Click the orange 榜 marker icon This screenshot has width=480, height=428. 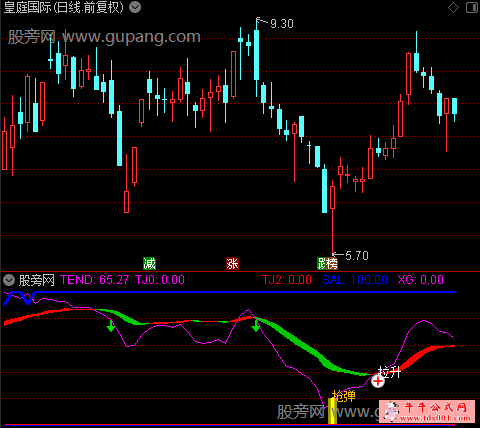[x=332, y=264]
